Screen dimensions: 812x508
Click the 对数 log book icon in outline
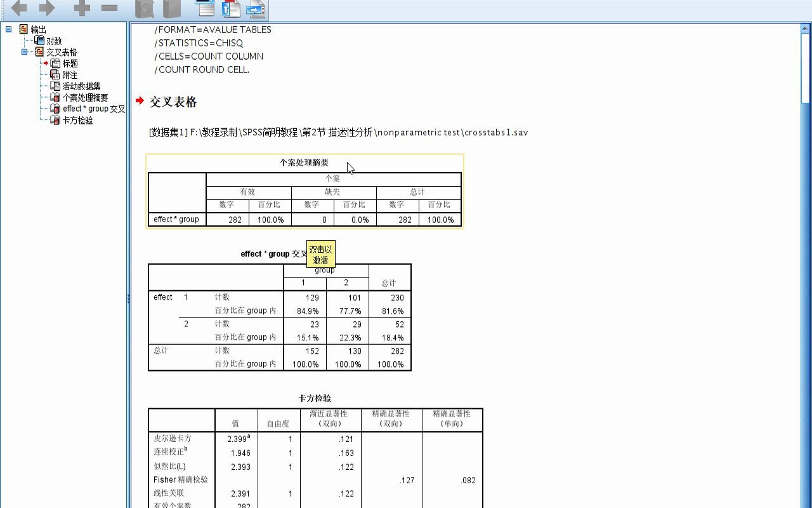point(40,41)
